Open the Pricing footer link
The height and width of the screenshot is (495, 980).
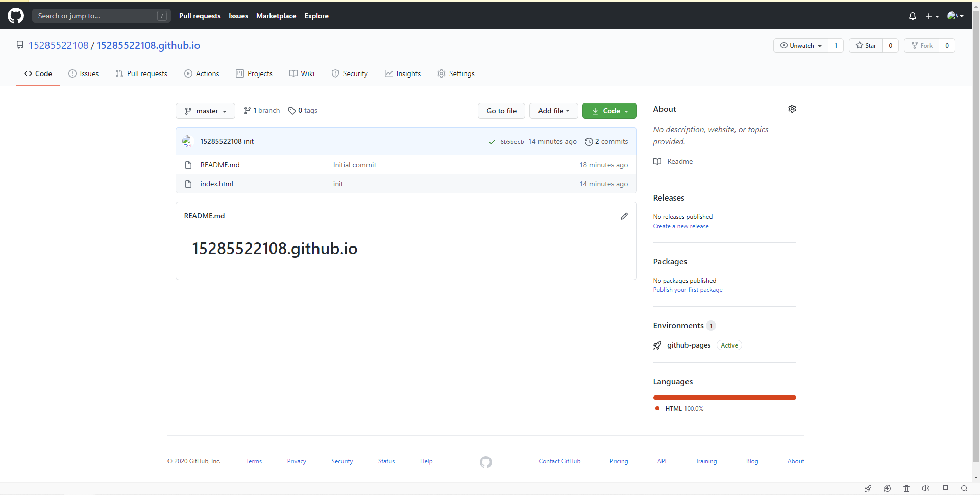point(619,461)
